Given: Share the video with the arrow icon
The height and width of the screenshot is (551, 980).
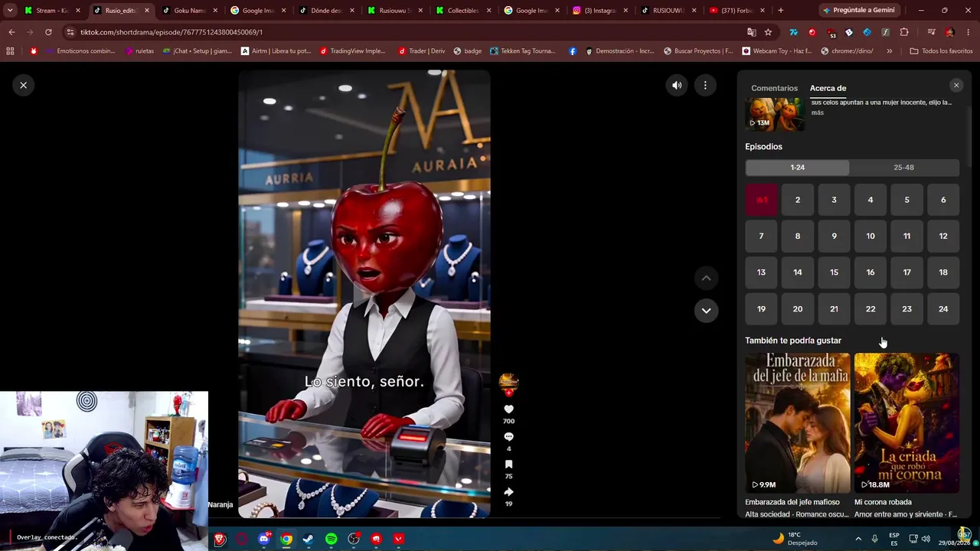Looking at the screenshot, I should pyautogui.click(x=508, y=492).
